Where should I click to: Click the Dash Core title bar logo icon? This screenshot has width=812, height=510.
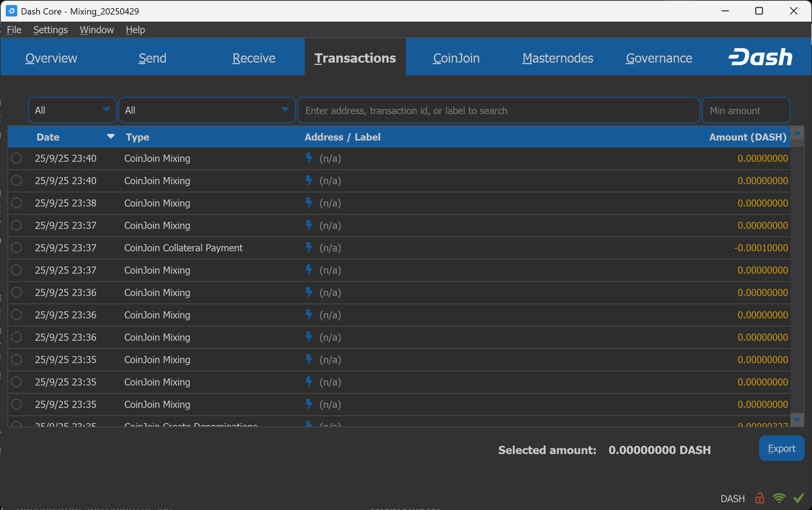click(x=12, y=11)
